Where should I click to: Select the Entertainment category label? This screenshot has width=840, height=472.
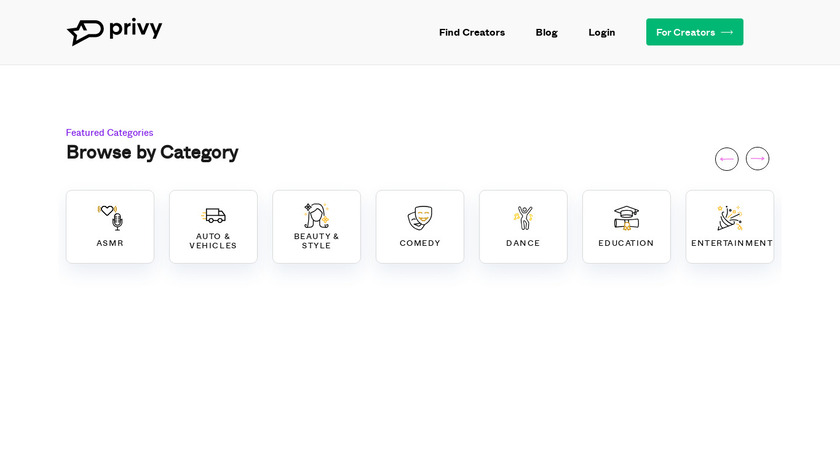pyautogui.click(x=732, y=243)
